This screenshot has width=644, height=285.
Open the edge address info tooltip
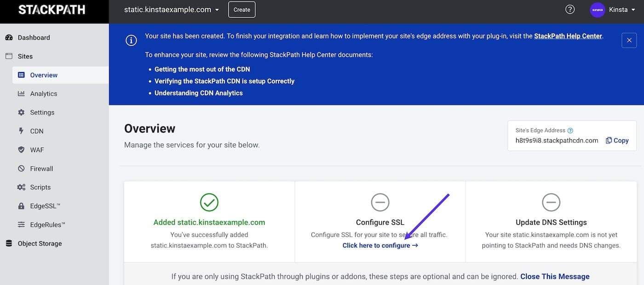tap(570, 130)
